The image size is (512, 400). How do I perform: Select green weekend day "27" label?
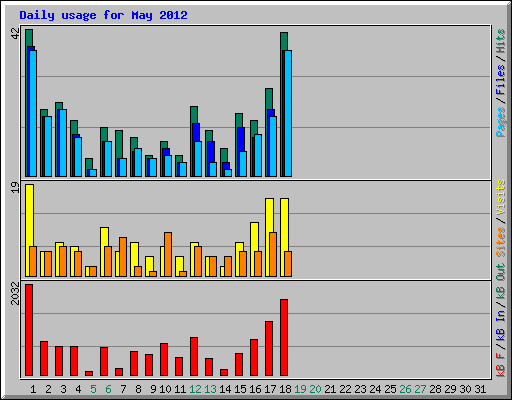[420, 389]
